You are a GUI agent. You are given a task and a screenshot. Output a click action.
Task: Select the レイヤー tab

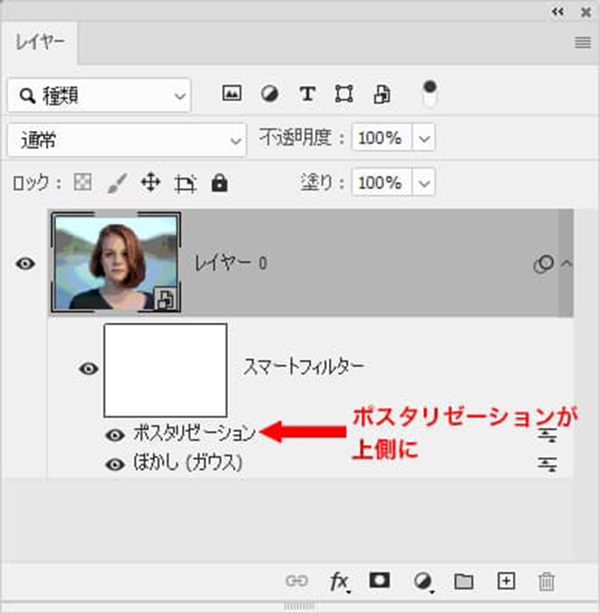coord(40,42)
